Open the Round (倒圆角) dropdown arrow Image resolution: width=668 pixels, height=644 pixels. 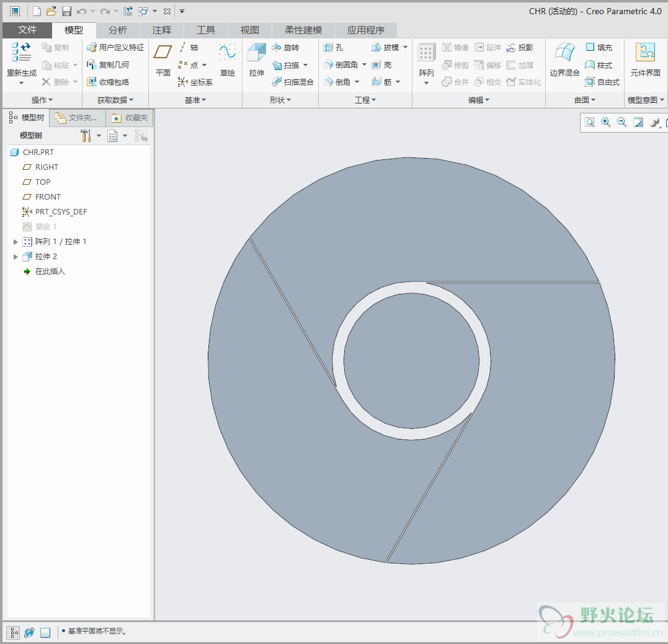click(x=365, y=64)
